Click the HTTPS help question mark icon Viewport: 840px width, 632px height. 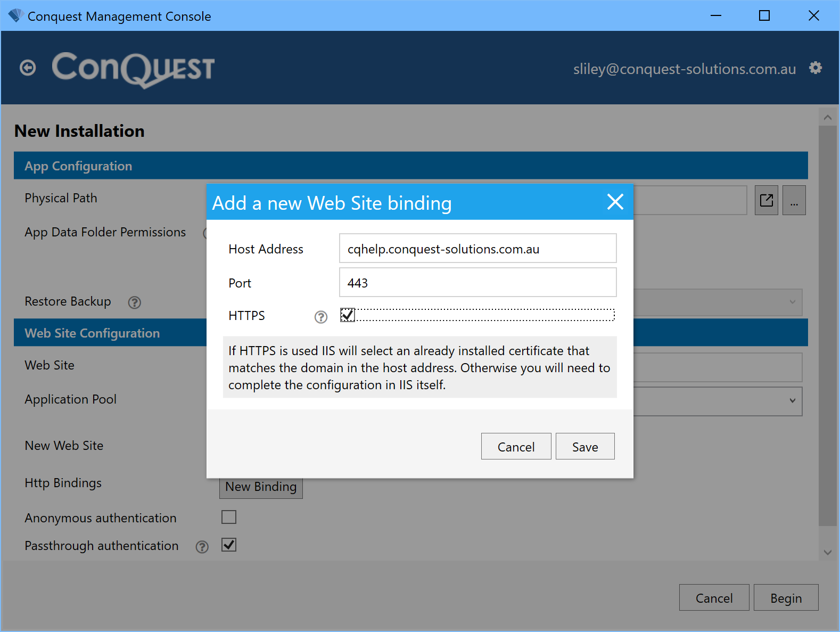click(x=321, y=317)
